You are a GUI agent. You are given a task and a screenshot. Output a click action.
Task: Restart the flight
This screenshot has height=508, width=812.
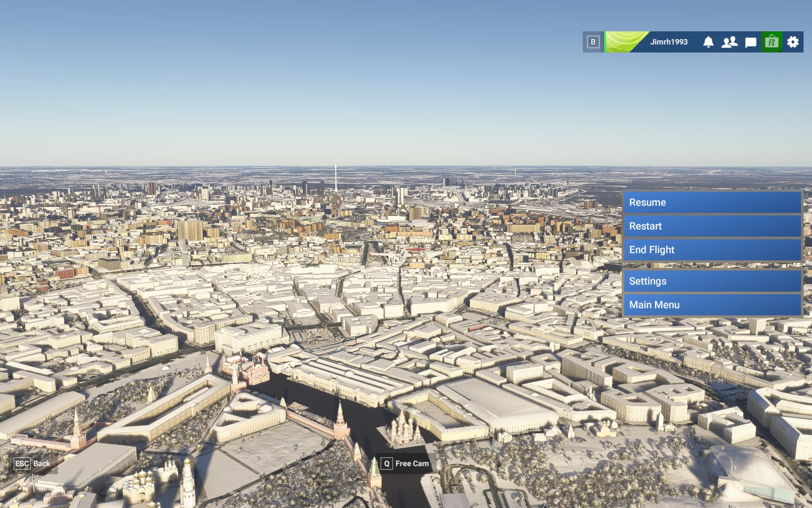click(x=713, y=226)
